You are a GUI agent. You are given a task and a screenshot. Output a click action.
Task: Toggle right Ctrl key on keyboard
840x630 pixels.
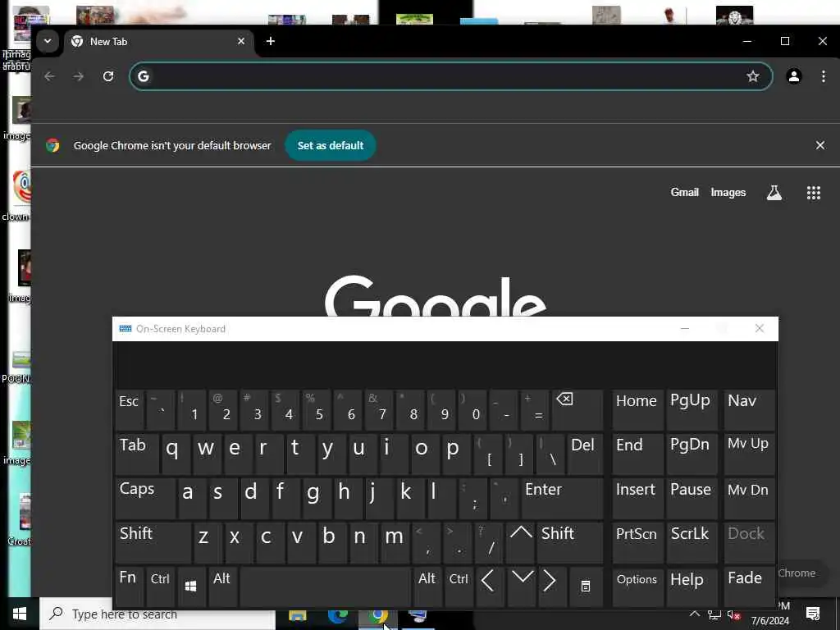coord(459,587)
